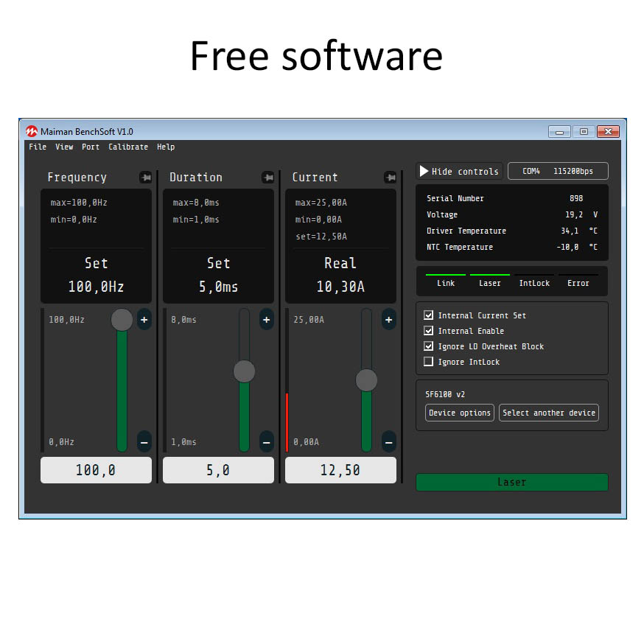The width and height of the screenshot is (644, 644).
Task: Disable Ignore LD Overheat Block
Action: pos(428,346)
